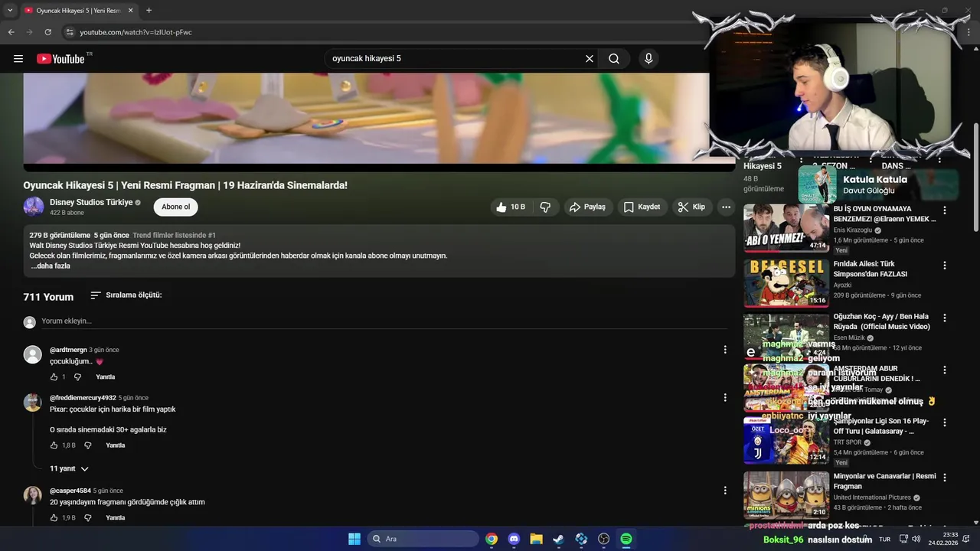Image resolution: width=980 pixels, height=551 pixels.
Task: Open more options for the TRT SPOR video
Action: (x=944, y=422)
